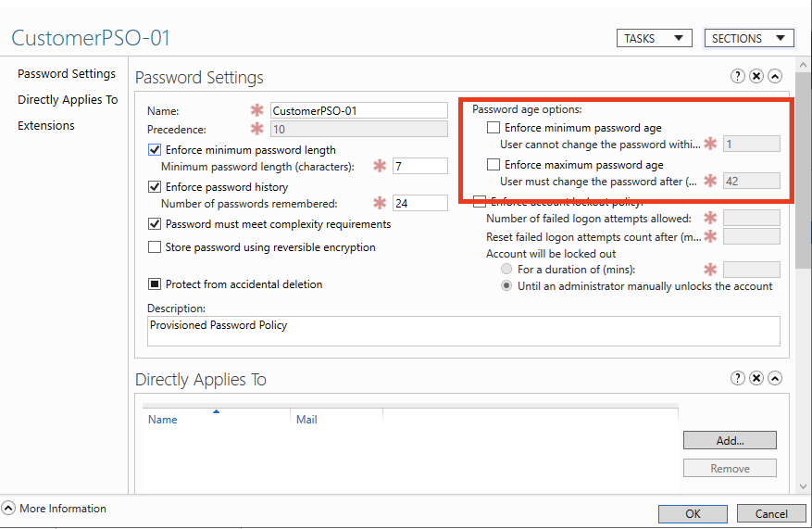Screen dimensions: 812x529
Task: Enable Store password using reversible encryption
Action: [x=155, y=247]
